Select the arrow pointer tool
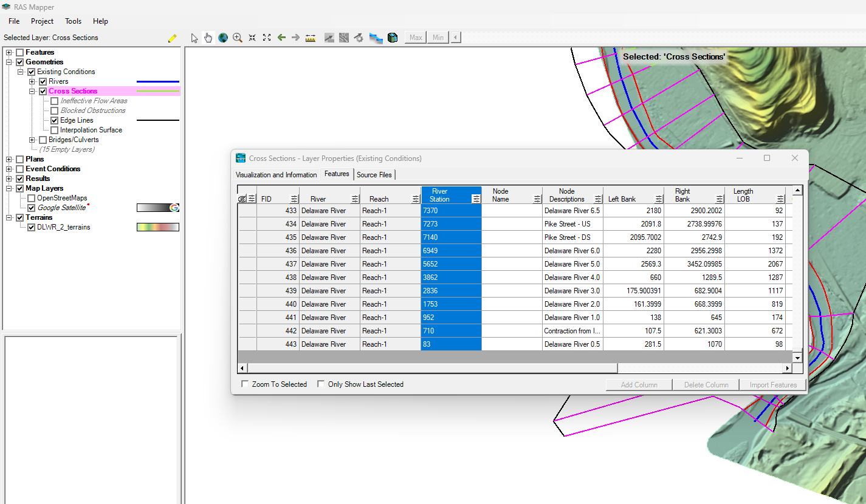This screenshot has width=866, height=504. (x=194, y=38)
